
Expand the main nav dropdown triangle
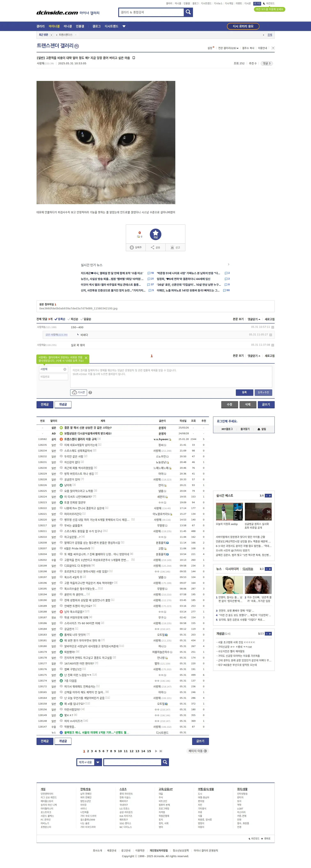click(124, 26)
